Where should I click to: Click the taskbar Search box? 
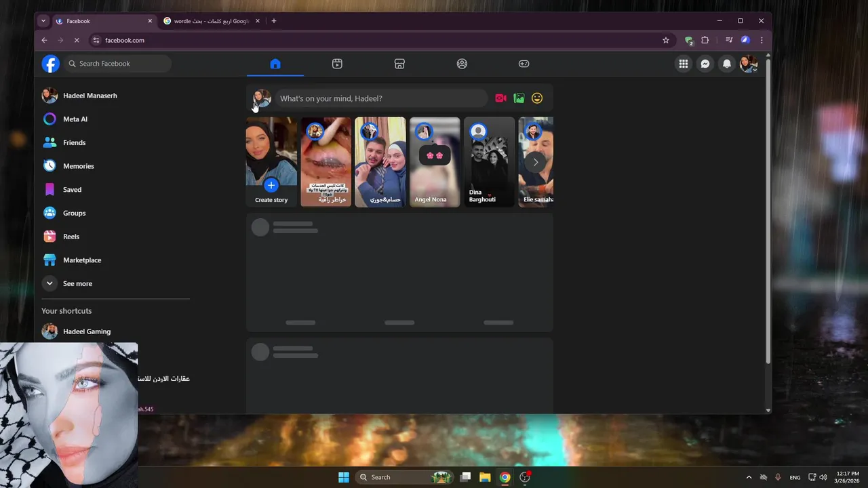[404, 477]
